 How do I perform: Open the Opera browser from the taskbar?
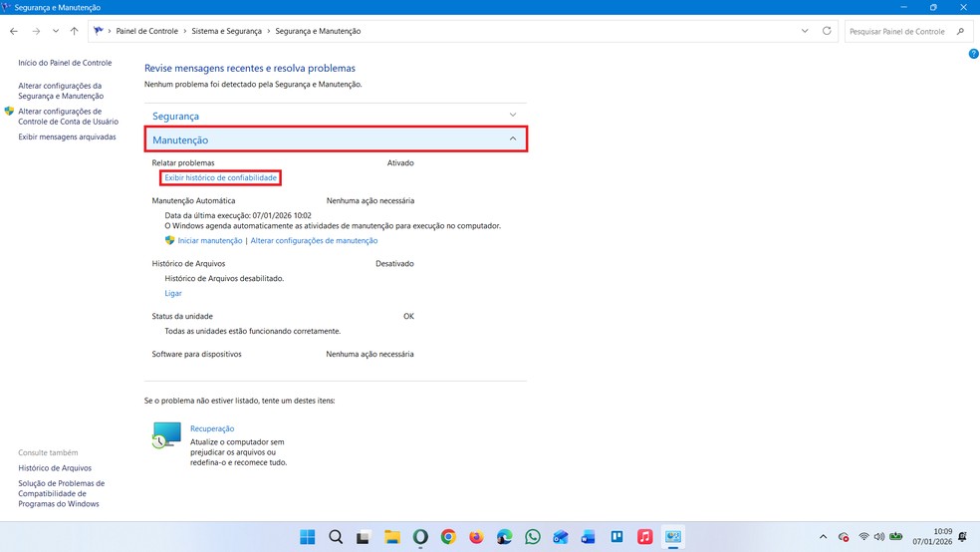(x=420, y=537)
